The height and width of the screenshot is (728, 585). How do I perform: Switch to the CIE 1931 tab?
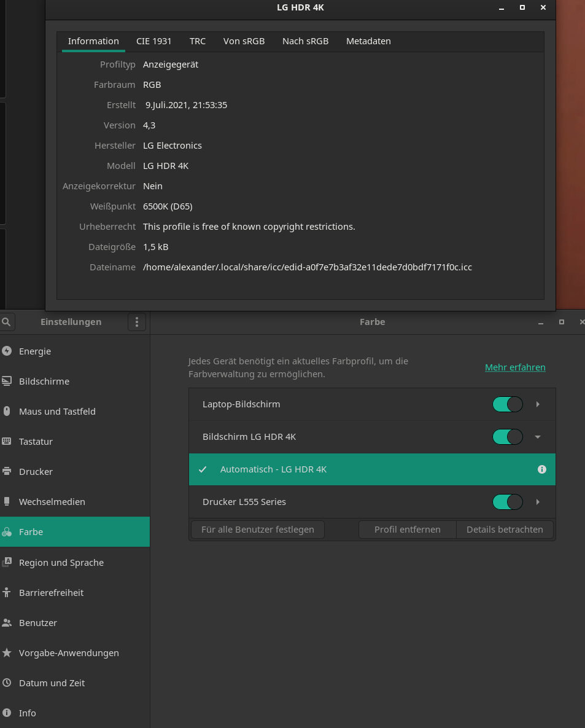pyautogui.click(x=154, y=41)
